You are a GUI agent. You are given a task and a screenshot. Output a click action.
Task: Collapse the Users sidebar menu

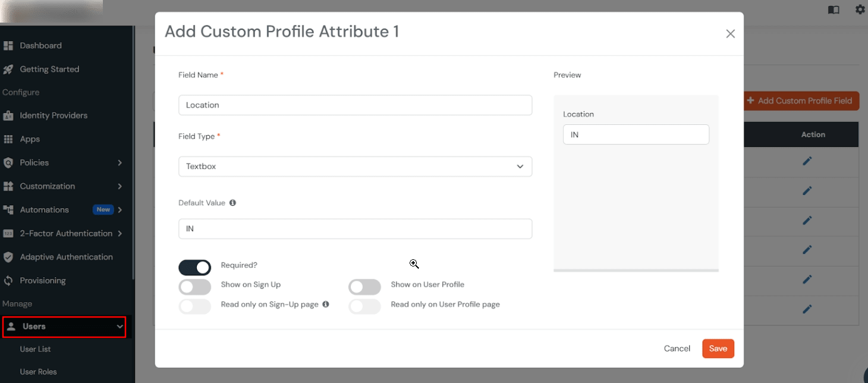(64, 327)
